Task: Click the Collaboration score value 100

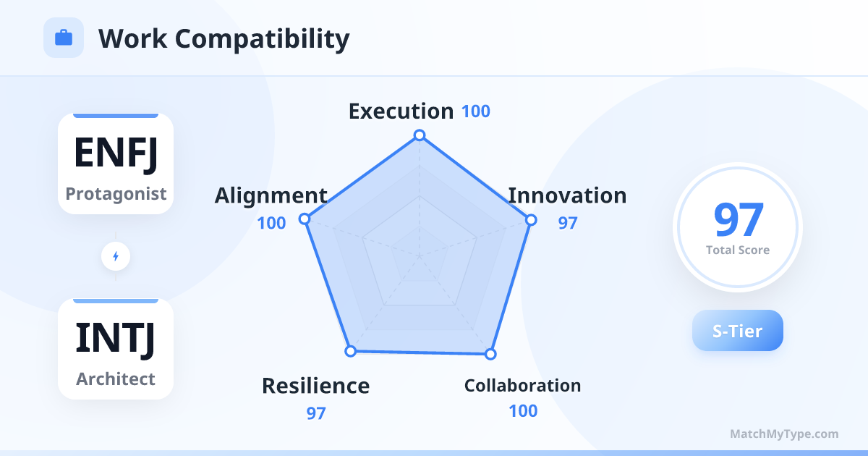Action: (x=522, y=411)
